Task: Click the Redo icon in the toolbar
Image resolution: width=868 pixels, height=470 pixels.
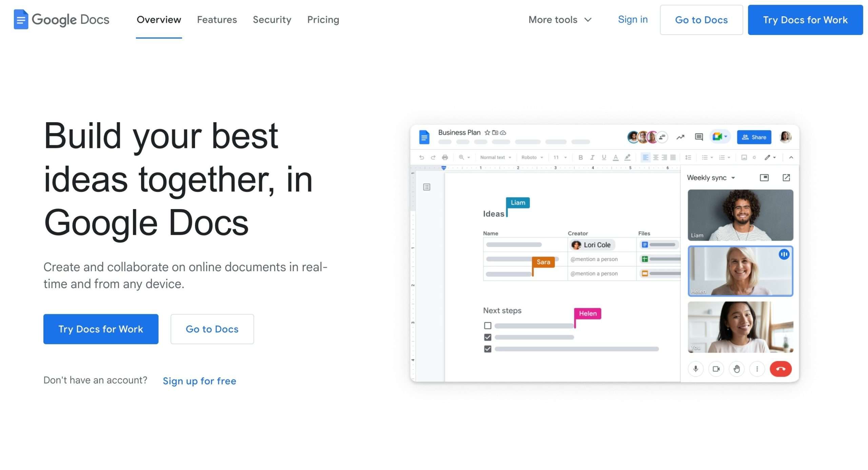Action: [433, 157]
